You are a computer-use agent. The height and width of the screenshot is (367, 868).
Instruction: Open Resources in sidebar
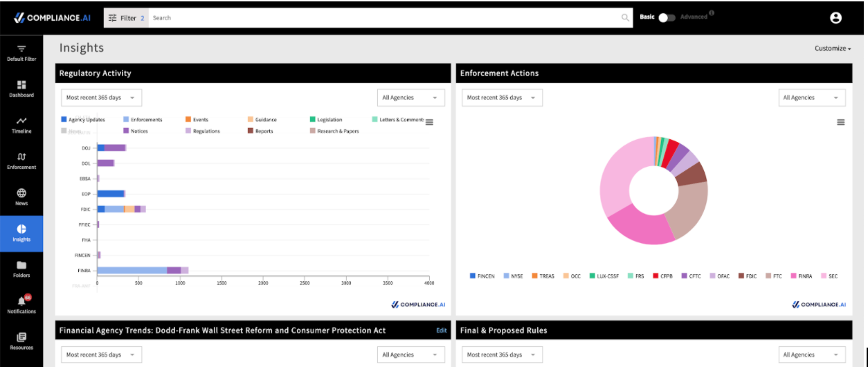click(21, 341)
